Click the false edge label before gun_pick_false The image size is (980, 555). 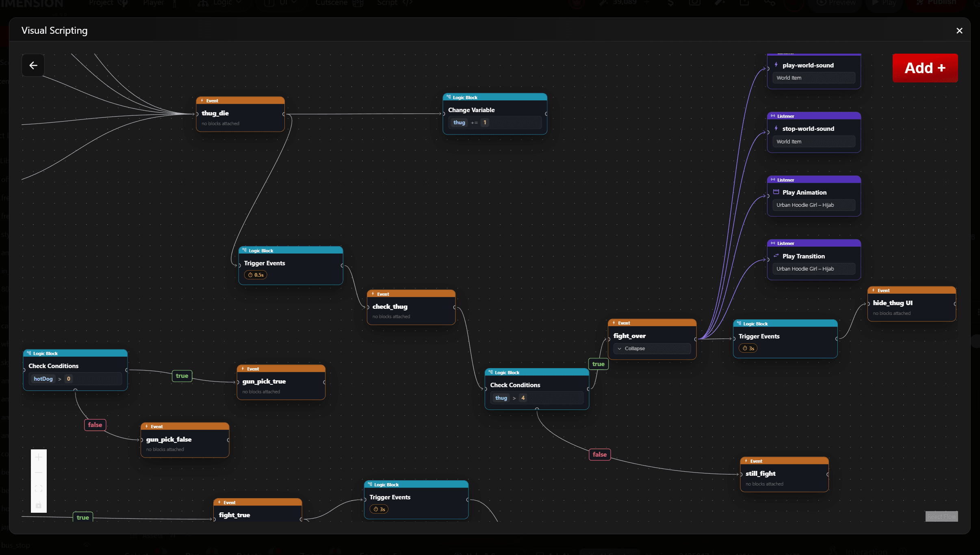click(x=95, y=425)
